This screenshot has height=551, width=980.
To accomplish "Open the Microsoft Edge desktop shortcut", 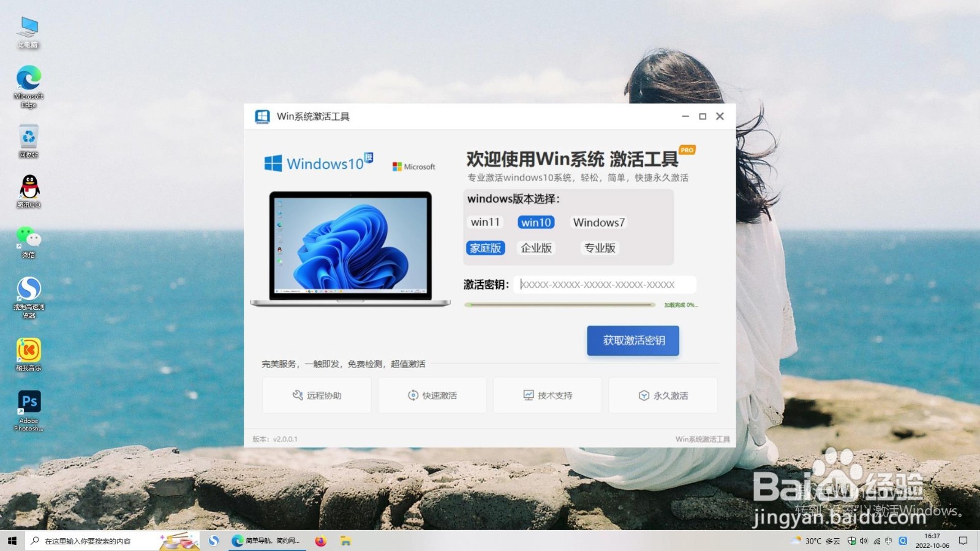I will click(28, 86).
